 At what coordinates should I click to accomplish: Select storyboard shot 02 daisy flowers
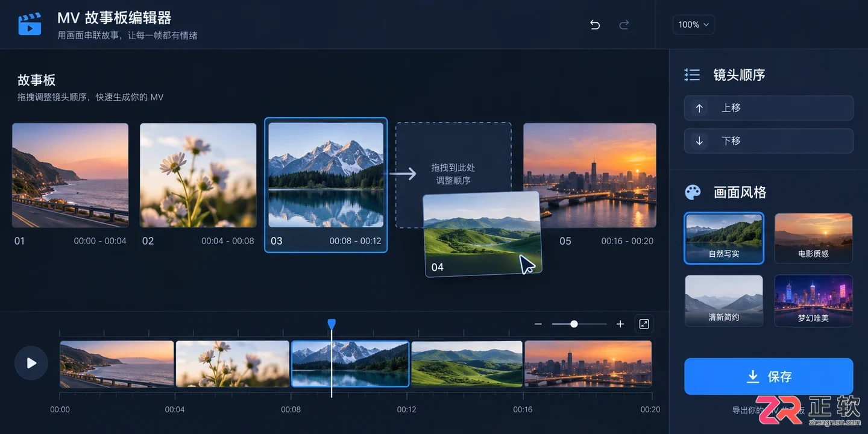point(198,175)
